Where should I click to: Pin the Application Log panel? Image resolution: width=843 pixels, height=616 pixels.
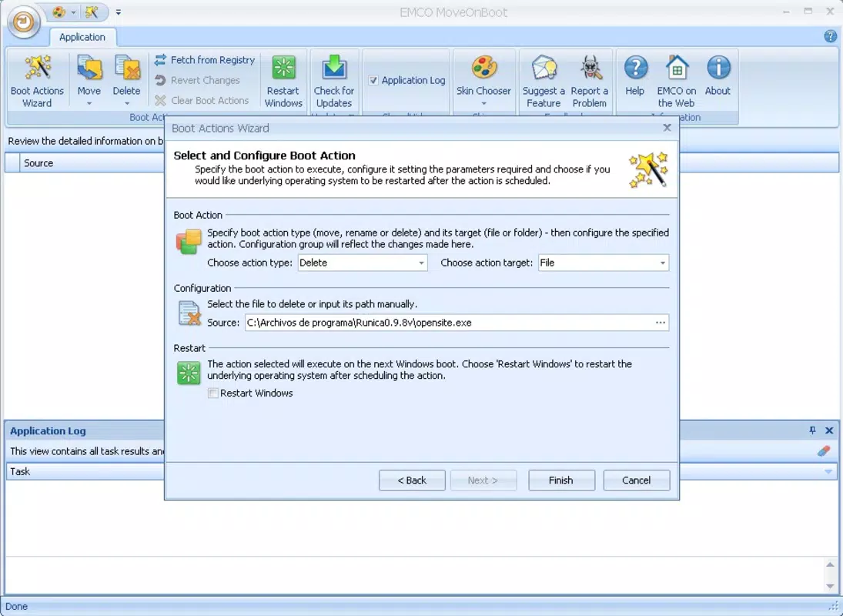[x=812, y=430]
